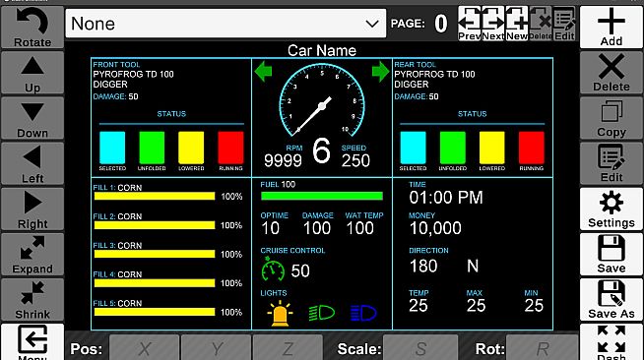The width and height of the screenshot is (644, 360).
Task: Click the left green turn arrow
Action: click(x=263, y=72)
